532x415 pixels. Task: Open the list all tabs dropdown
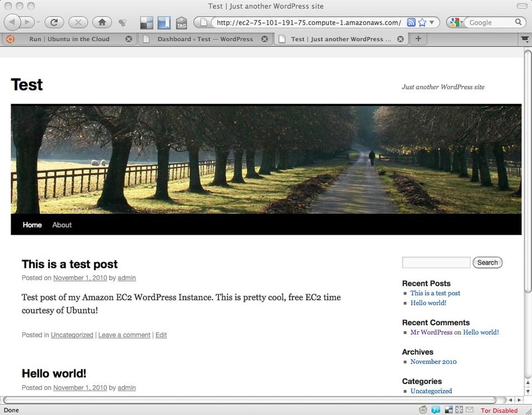(525, 39)
